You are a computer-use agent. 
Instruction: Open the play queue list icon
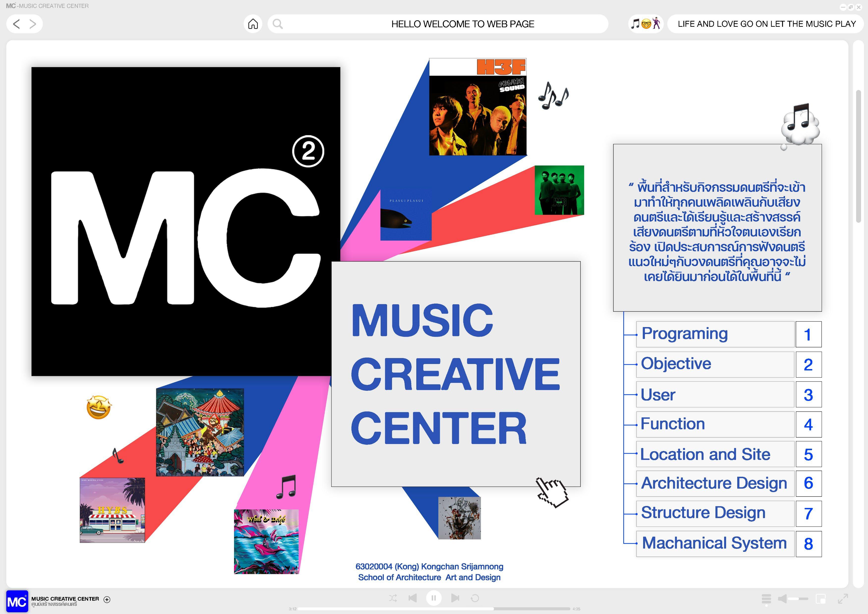[x=766, y=599]
